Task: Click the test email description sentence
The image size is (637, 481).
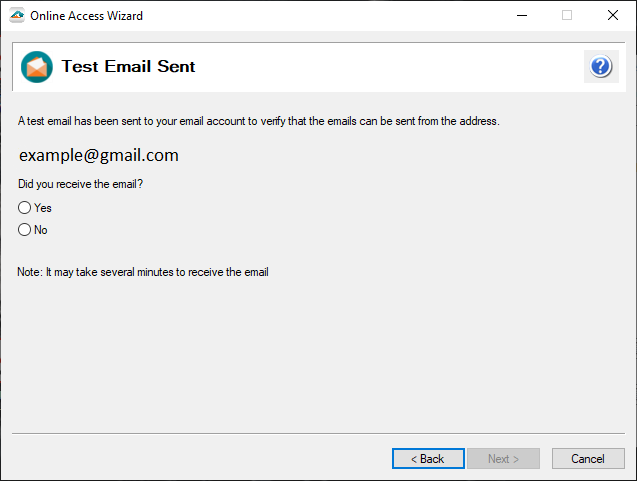Action: click(x=258, y=121)
